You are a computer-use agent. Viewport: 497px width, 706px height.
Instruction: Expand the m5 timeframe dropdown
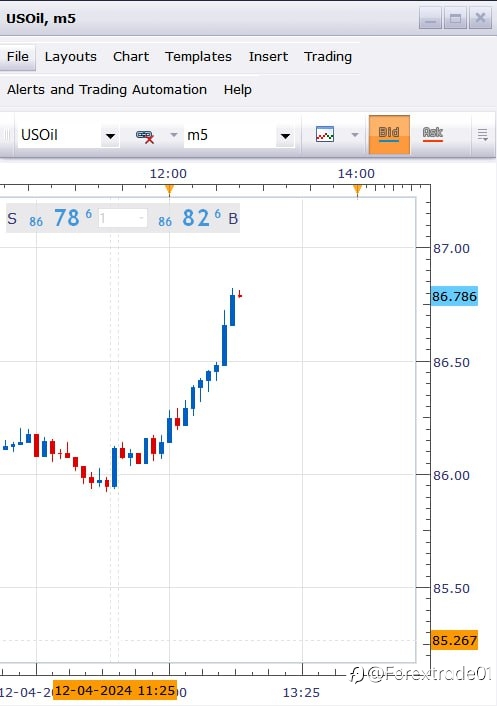click(x=285, y=136)
